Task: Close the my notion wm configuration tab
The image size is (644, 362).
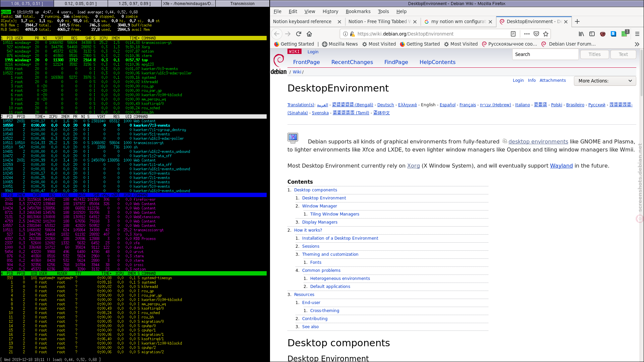Action: pos(490,21)
